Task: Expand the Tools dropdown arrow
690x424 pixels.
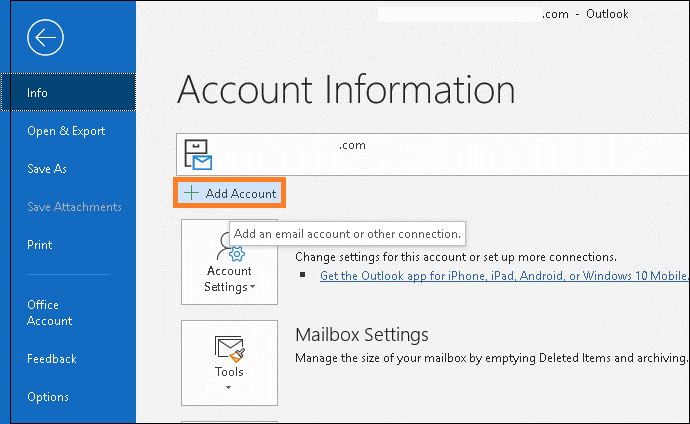Action: click(x=228, y=387)
